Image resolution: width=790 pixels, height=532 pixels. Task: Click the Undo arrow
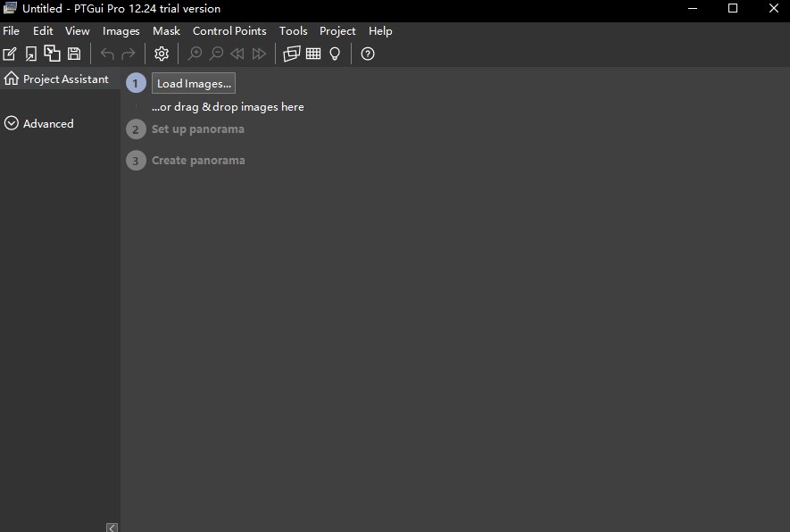pos(105,54)
